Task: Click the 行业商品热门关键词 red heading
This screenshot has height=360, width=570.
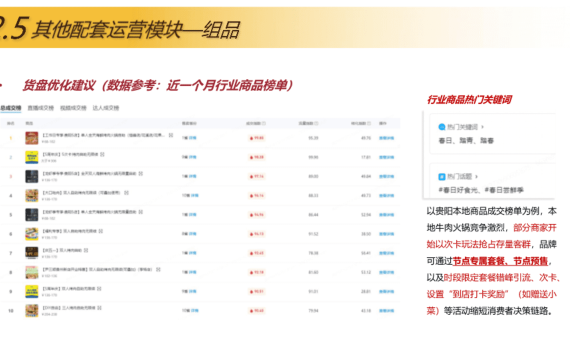Action: point(469,100)
